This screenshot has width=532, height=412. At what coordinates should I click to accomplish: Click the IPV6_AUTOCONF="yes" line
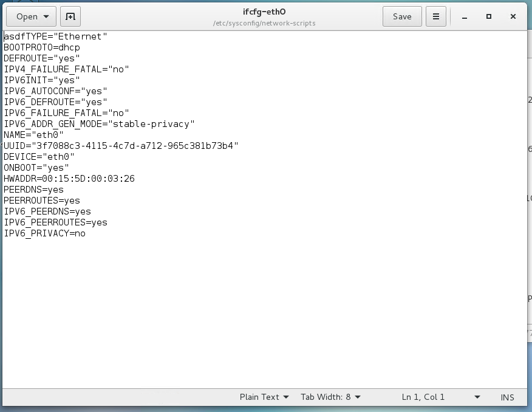click(55, 91)
